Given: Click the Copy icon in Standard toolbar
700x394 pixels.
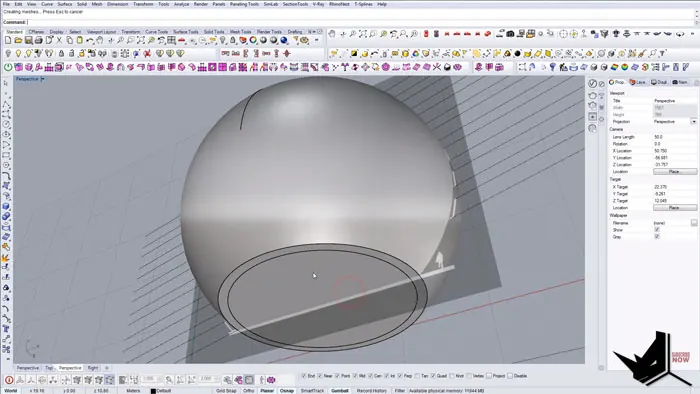Looking at the screenshot, I should pyautogui.click(x=69, y=41).
